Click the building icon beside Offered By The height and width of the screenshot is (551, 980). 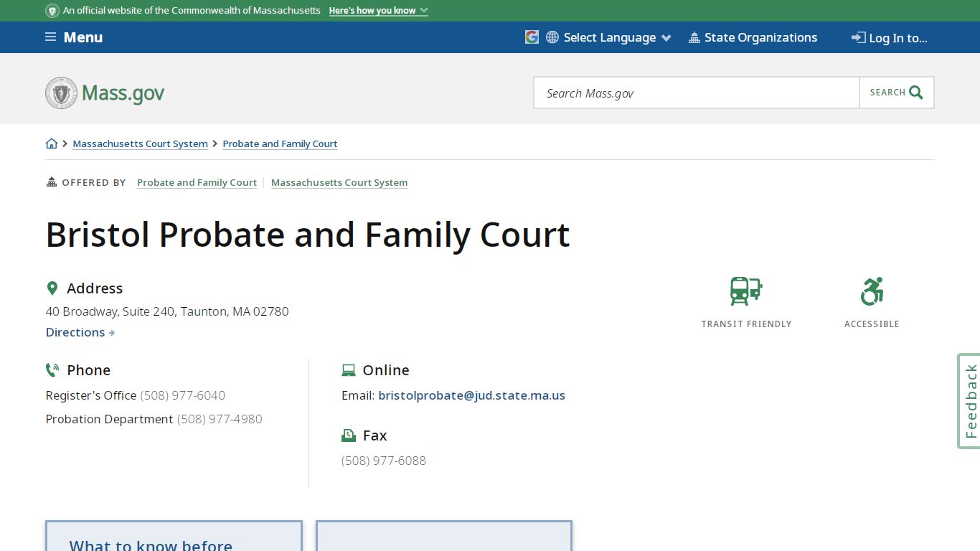[x=52, y=182]
